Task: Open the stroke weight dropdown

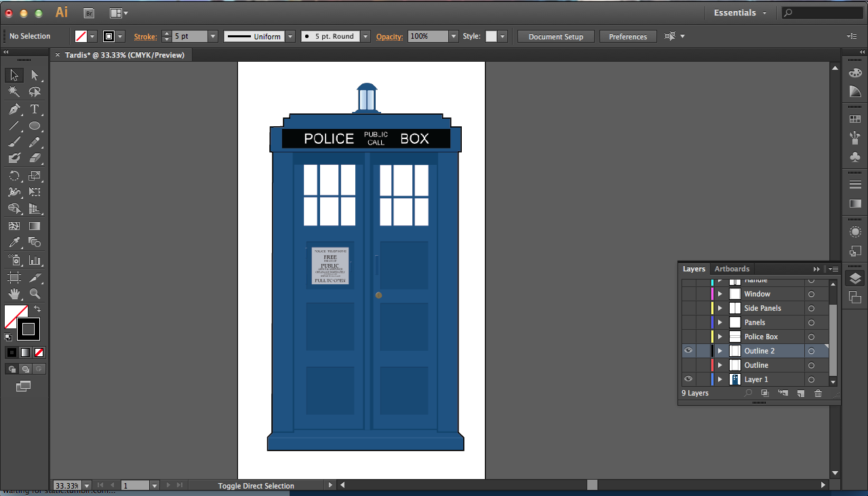Action: (213, 37)
